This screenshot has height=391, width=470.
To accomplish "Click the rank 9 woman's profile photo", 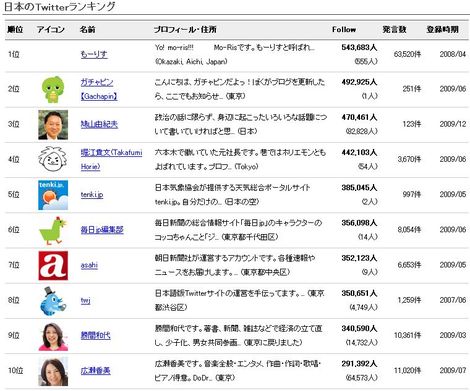I will 53,336.
